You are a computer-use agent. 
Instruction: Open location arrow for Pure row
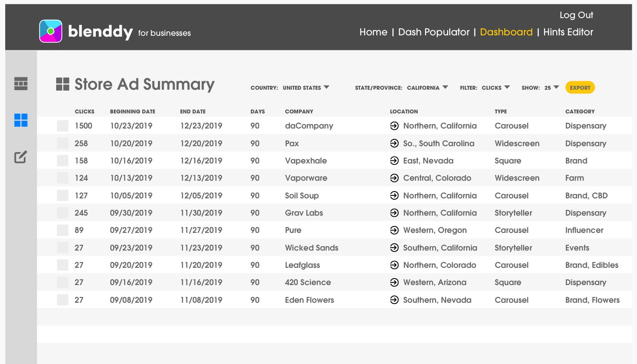[394, 230]
